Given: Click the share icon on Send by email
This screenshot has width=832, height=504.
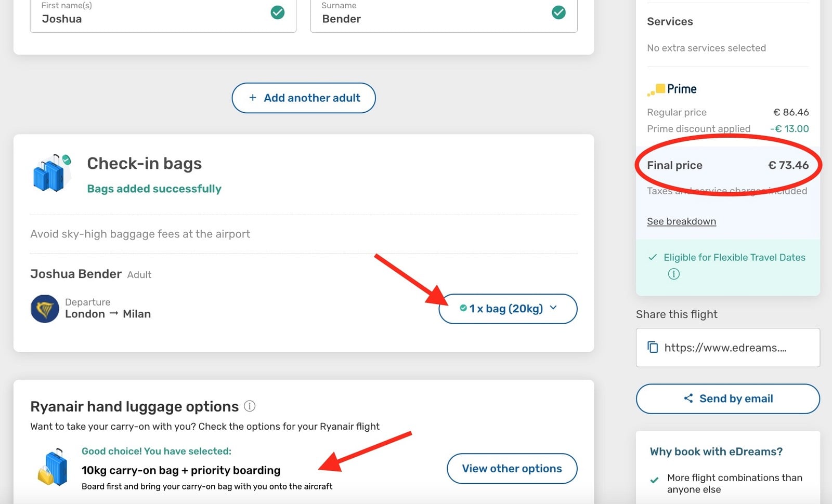Looking at the screenshot, I should coord(688,399).
